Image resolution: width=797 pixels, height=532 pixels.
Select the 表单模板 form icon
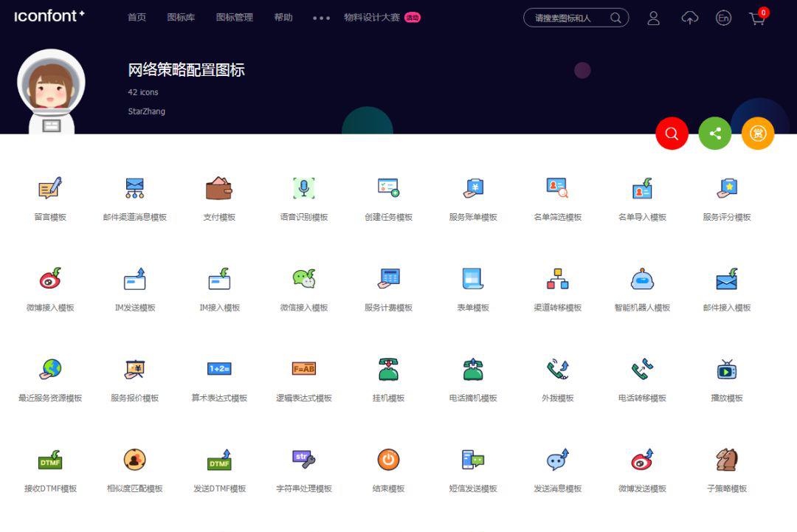(x=473, y=278)
